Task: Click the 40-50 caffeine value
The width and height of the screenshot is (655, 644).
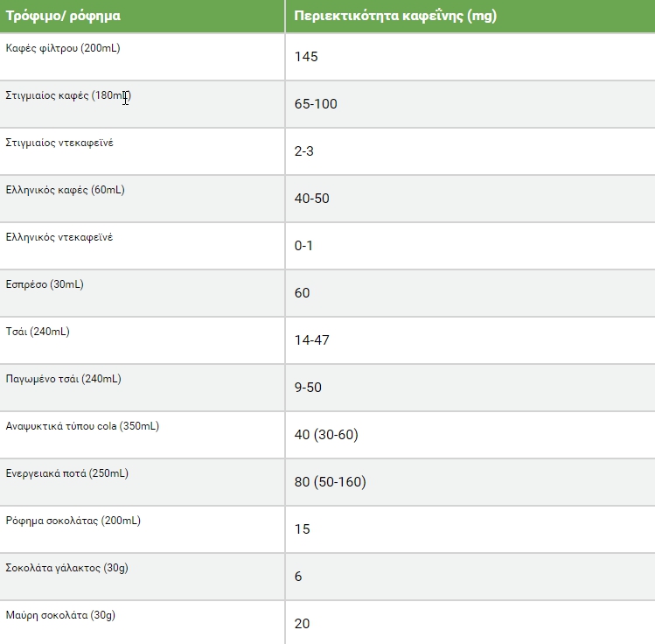Action: [x=312, y=198]
